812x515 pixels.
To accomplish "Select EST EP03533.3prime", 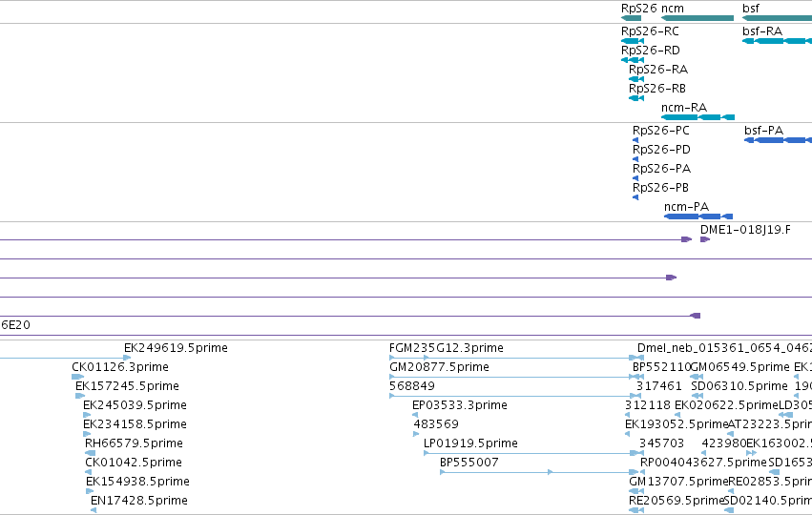I will pos(459,405).
